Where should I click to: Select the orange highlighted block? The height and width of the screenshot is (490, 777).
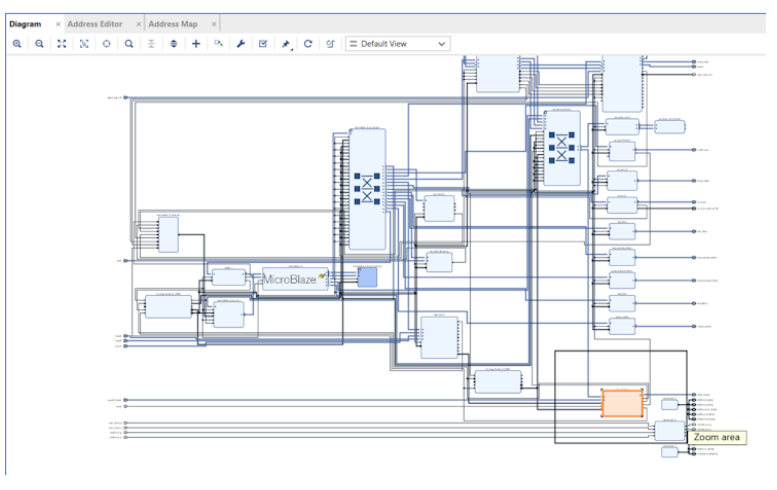[624, 403]
